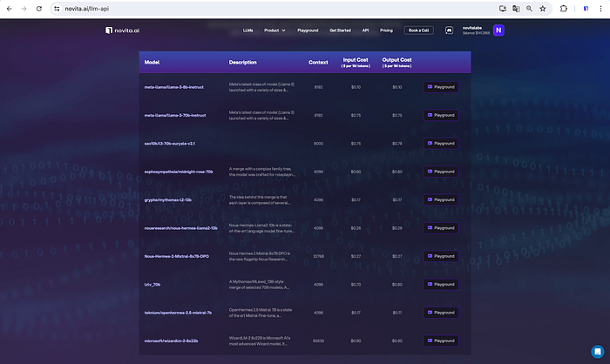View site information icon in address bar
The height and width of the screenshot is (364, 610).
click(x=57, y=9)
